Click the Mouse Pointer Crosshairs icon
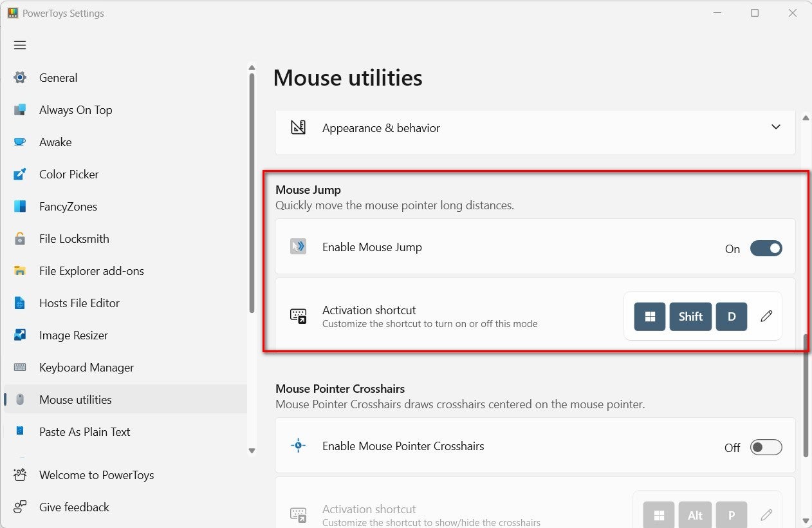This screenshot has height=528, width=812. point(298,446)
